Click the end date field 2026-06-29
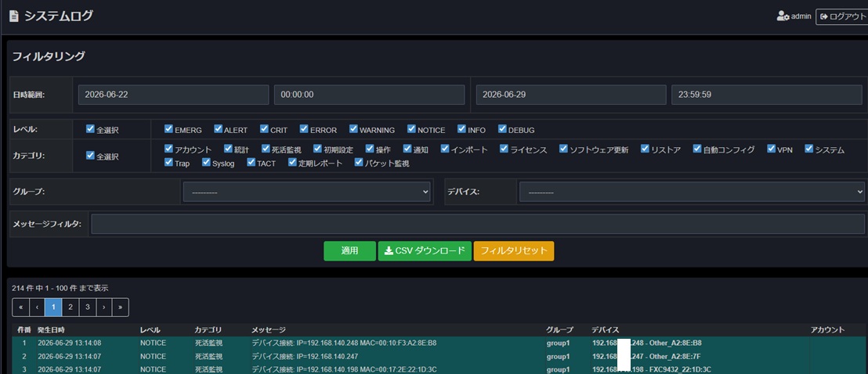This screenshot has width=868, height=374. coord(571,95)
